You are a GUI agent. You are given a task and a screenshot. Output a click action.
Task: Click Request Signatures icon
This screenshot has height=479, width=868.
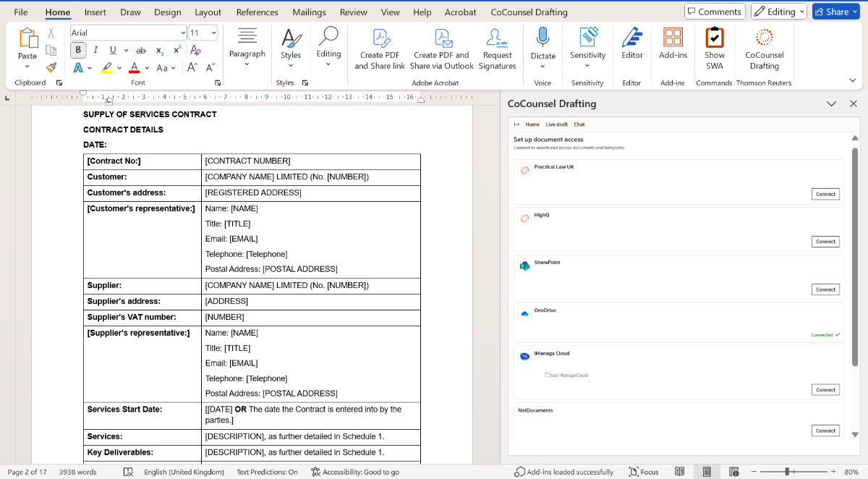pos(497,49)
